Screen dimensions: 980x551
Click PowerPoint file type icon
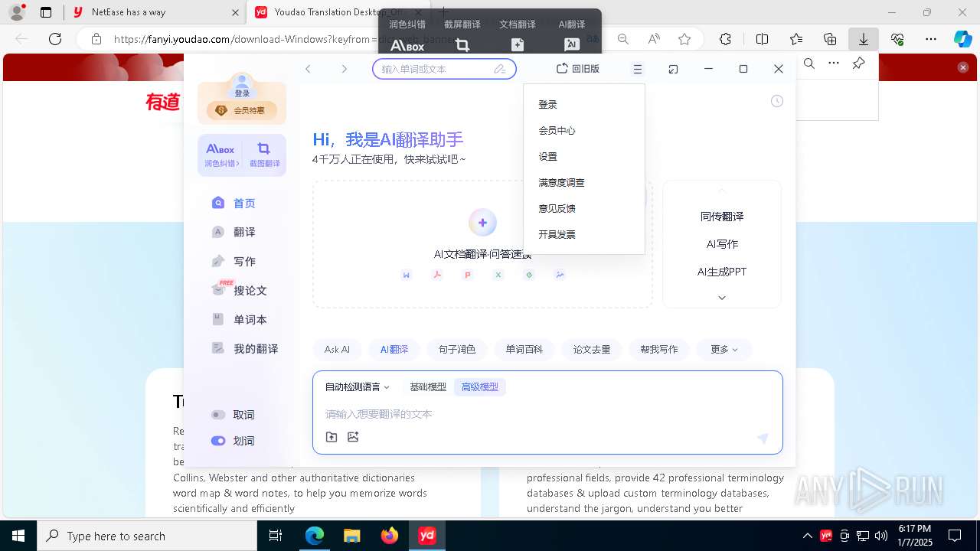[x=468, y=275]
